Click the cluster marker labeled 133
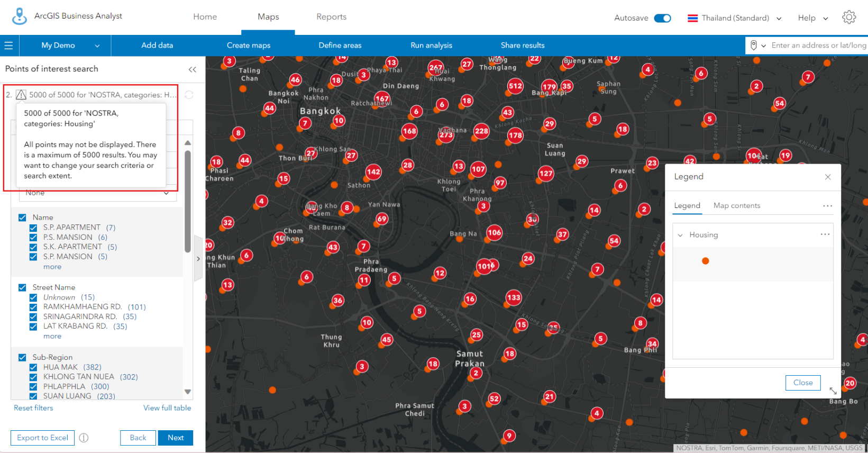The height and width of the screenshot is (453, 868). pyautogui.click(x=514, y=297)
